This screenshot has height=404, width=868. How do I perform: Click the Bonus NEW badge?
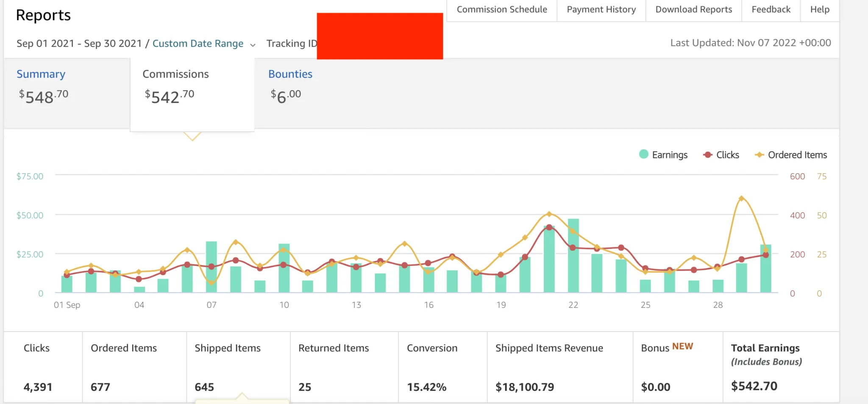coord(682,346)
